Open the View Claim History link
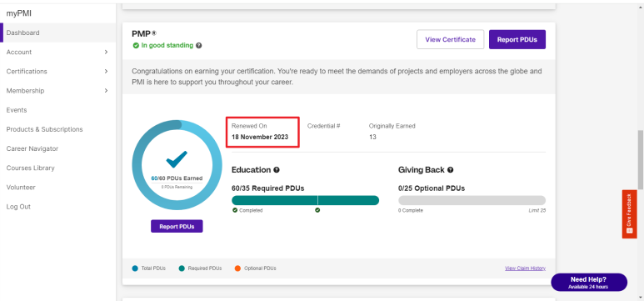 coord(526,268)
